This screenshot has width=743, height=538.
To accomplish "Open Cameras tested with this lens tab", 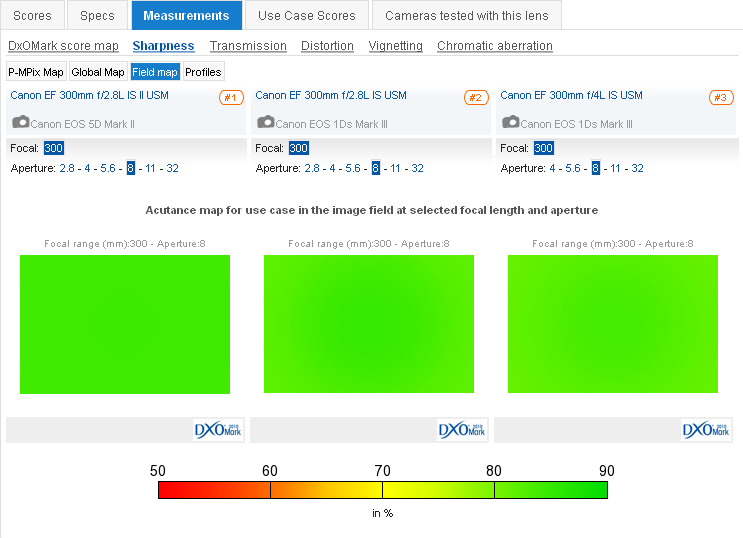I will click(x=466, y=16).
